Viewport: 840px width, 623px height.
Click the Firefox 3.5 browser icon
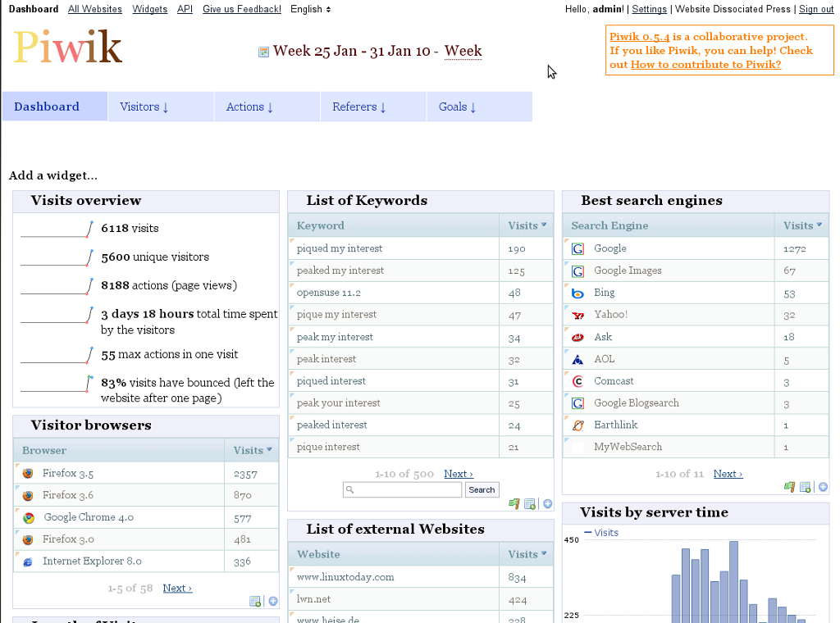[28, 473]
